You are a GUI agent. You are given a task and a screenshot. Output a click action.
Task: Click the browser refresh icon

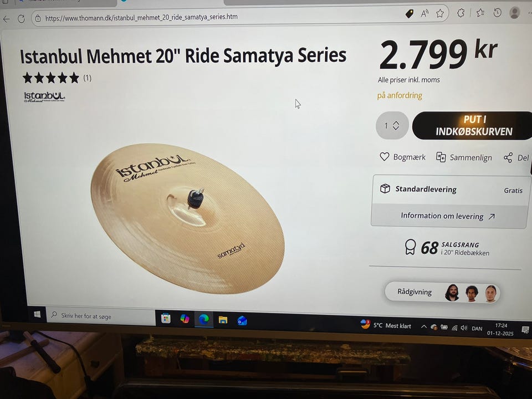click(x=21, y=19)
